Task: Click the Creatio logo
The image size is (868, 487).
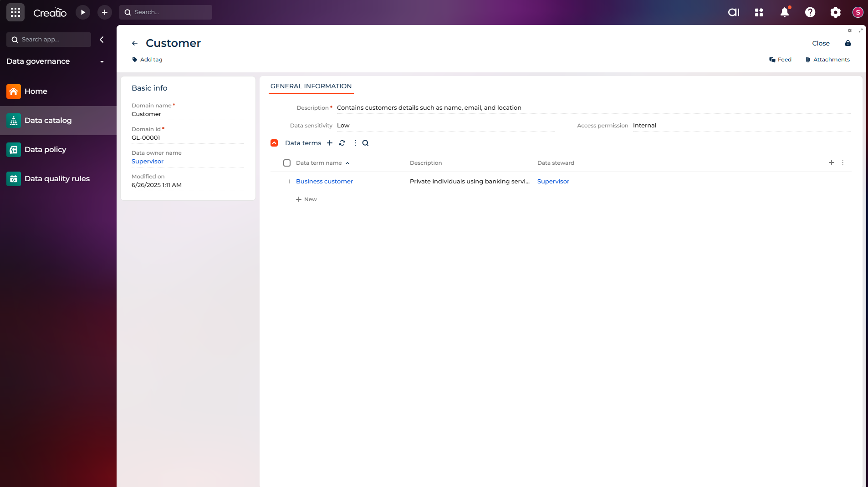Action: click(50, 13)
